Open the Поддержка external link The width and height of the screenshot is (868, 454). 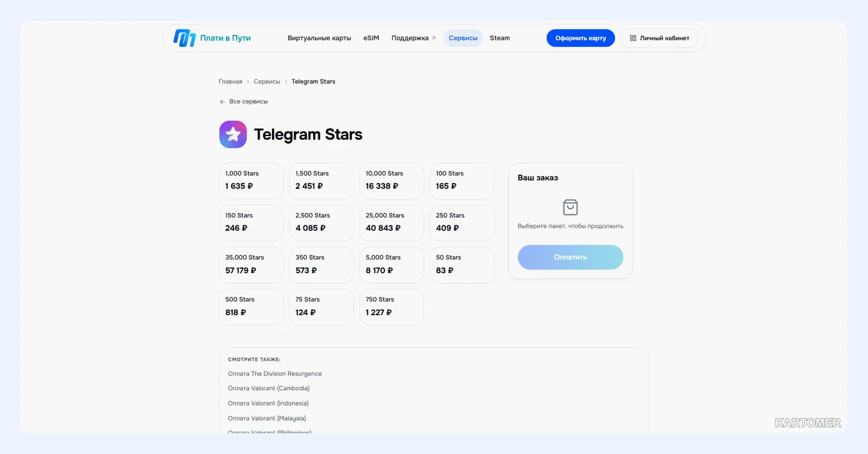coord(413,38)
